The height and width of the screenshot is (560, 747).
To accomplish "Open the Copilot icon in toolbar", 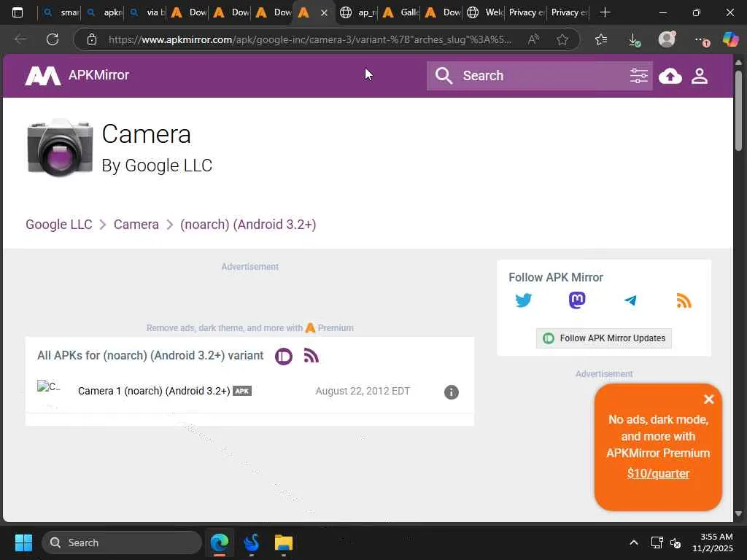I will (x=730, y=39).
